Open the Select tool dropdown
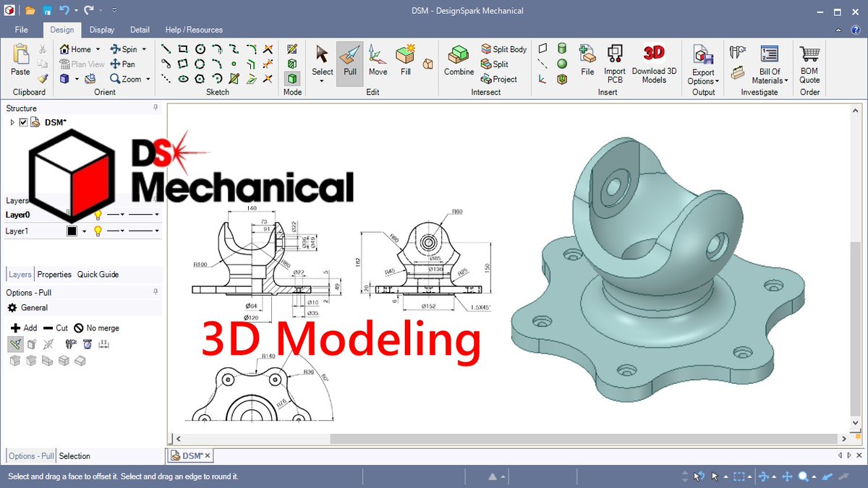 pyautogui.click(x=322, y=81)
